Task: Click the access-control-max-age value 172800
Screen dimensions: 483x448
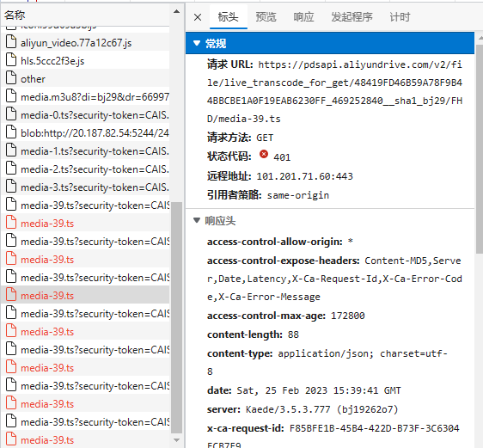Action: pos(348,316)
